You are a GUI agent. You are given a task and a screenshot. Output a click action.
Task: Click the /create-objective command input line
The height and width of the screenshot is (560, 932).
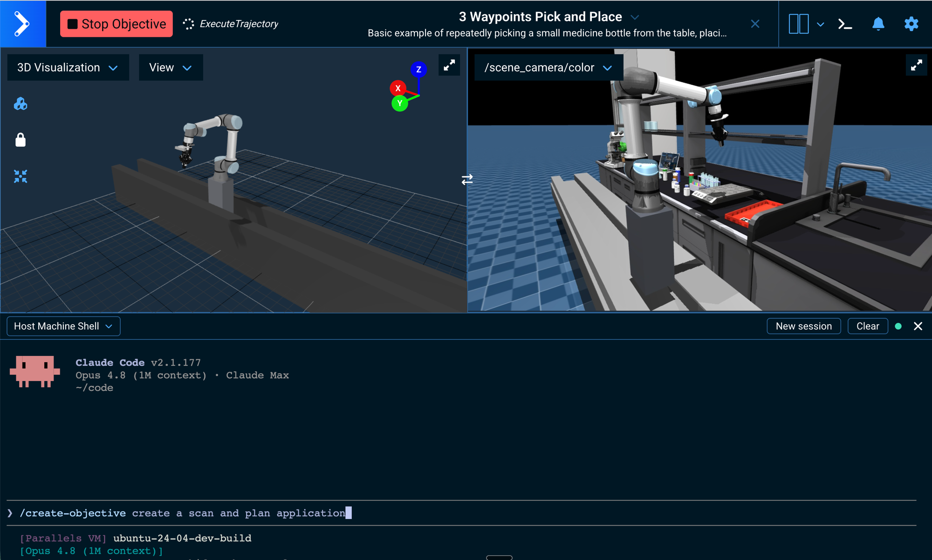click(461, 513)
